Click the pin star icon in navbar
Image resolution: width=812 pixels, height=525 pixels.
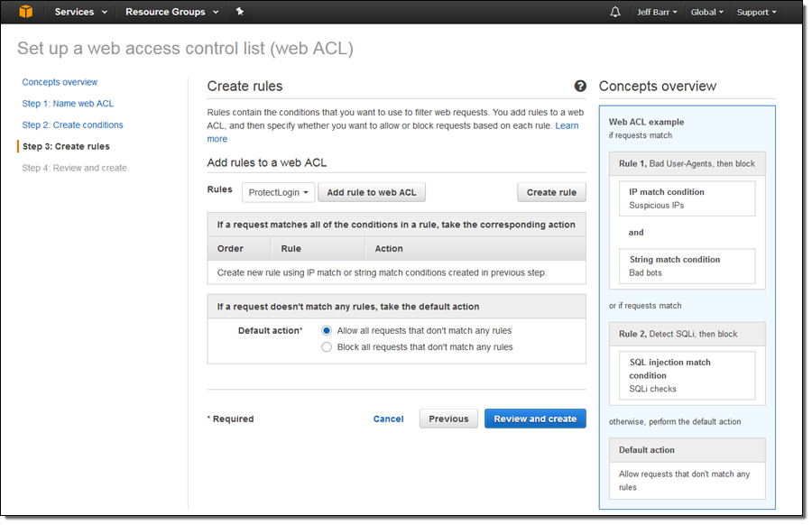239,12
